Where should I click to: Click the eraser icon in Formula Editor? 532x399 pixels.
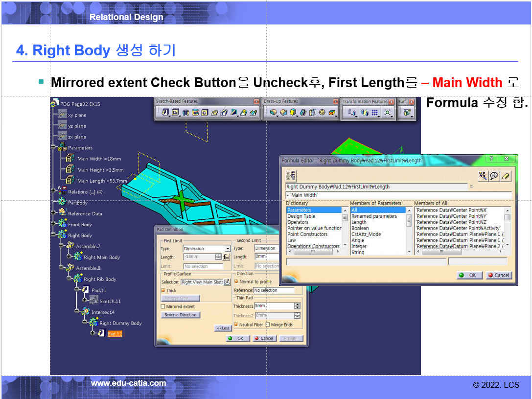pyautogui.click(x=506, y=176)
